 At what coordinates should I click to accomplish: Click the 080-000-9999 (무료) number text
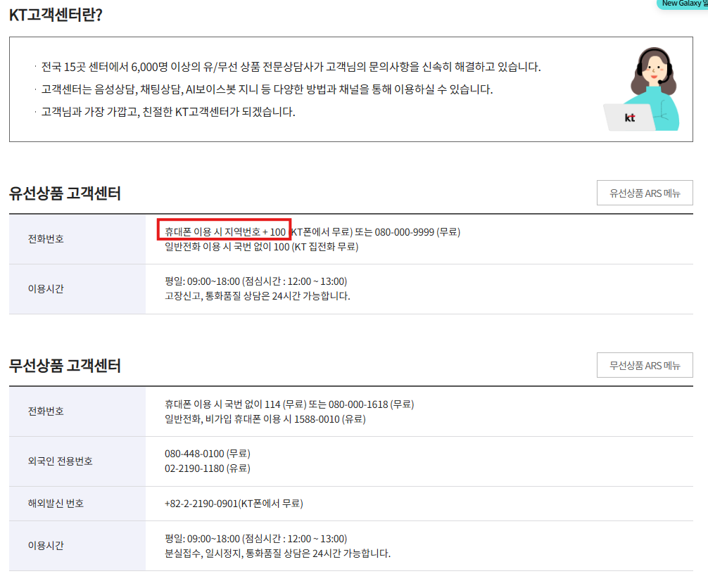417,232
